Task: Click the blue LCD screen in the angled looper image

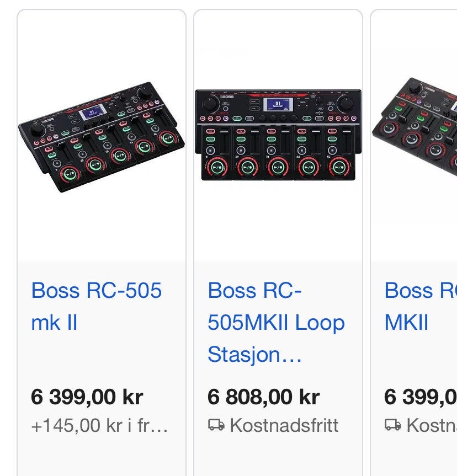Action: pos(93,112)
